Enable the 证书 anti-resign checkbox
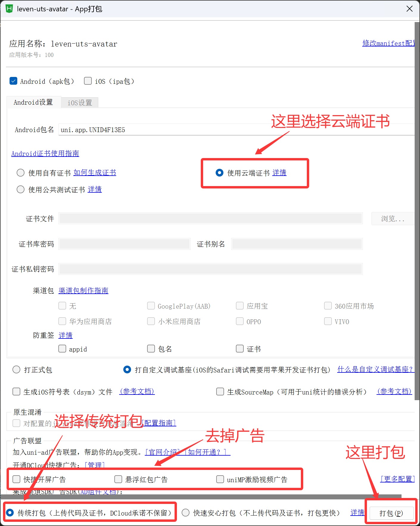Image resolution: width=420 pixels, height=526 pixels. pos(240,349)
